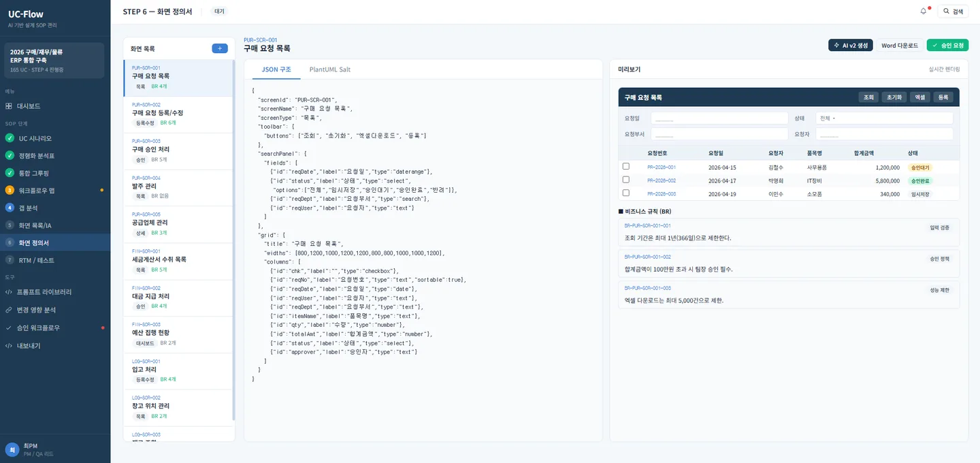The width and height of the screenshot is (980, 463).
Task: Check the row checkbox for PR-2026-002
Action: coord(626,180)
